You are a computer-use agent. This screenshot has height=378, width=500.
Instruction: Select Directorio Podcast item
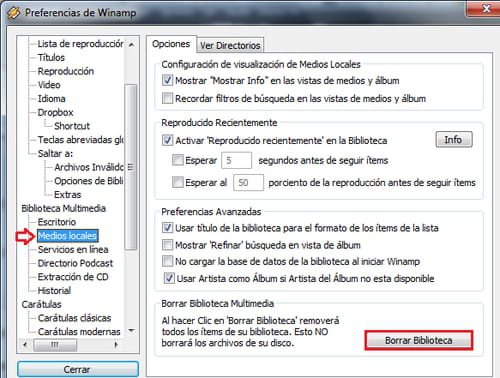tap(75, 263)
